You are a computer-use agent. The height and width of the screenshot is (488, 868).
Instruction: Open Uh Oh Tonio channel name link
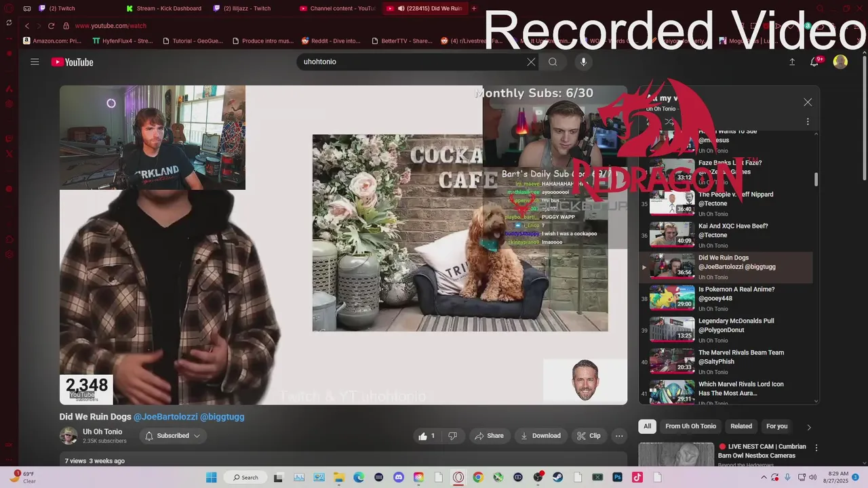tap(102, 432)
